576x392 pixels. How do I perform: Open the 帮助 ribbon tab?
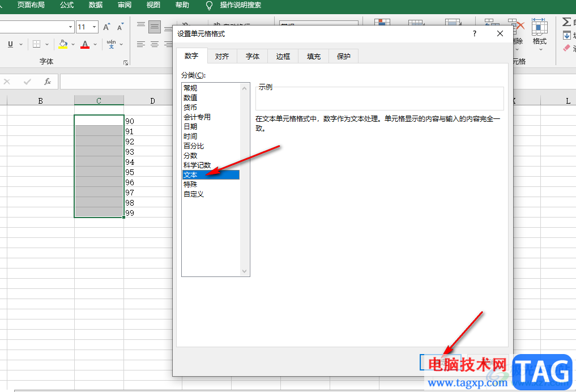182,5
